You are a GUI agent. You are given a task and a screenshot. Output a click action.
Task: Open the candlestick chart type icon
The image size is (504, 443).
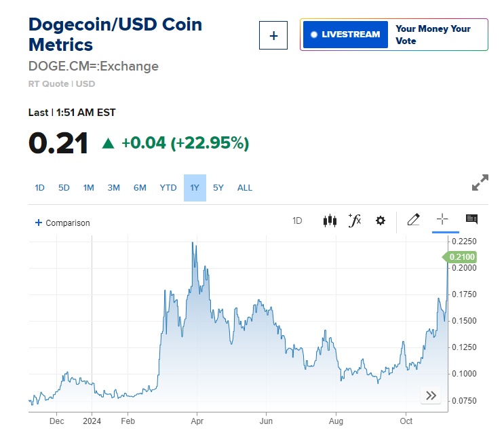click(330, 220)
